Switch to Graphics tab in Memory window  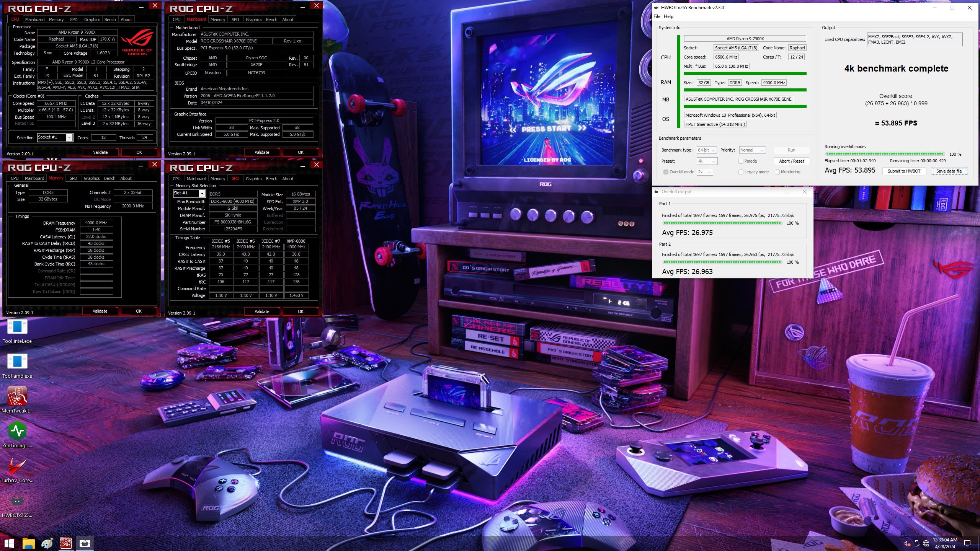pos(91,178)
